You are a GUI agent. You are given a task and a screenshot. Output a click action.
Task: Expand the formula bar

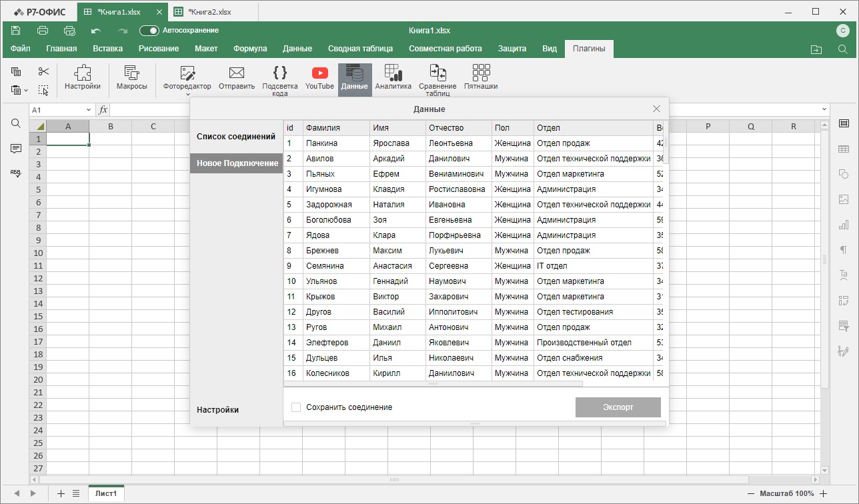pos(825,110)
